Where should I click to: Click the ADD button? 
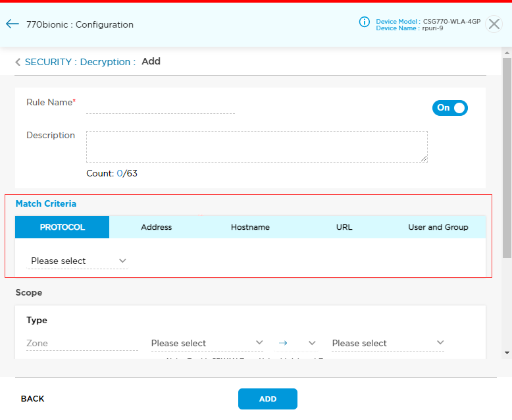click(x=268, y=399)
